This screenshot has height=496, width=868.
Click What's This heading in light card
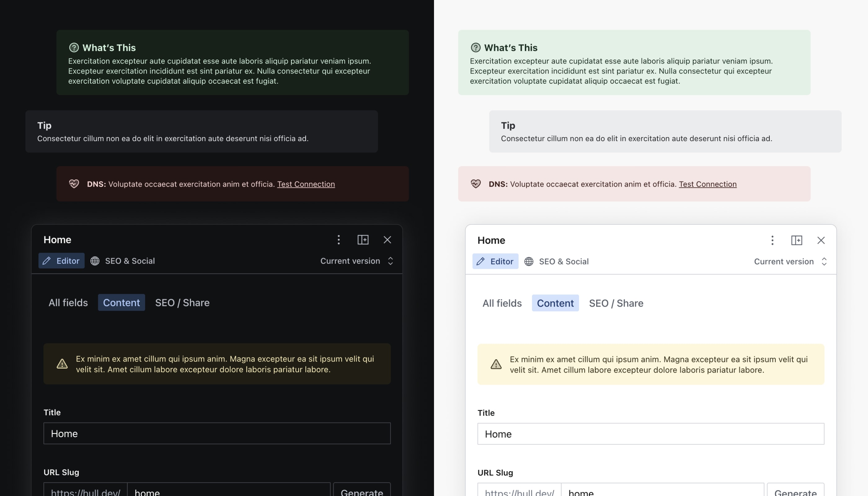coord(511,48)
